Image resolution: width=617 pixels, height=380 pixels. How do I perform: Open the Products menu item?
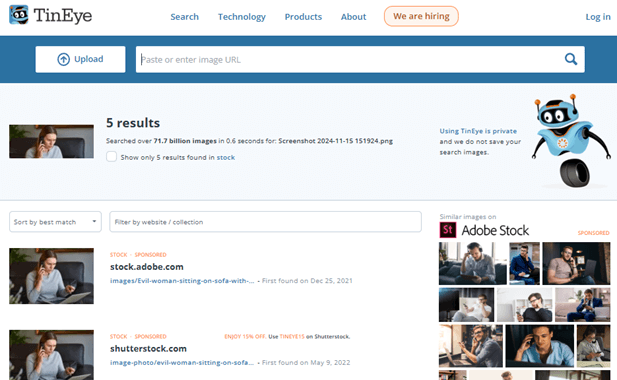coord(303,17)
